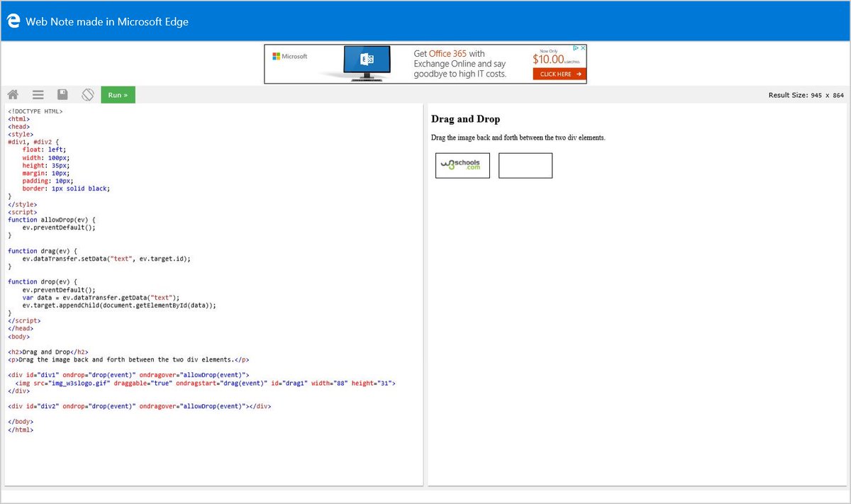This screenshot has width=851, height=504.
Task: Click the Microsoft Edge logo in the header
Action: [13, 21]
